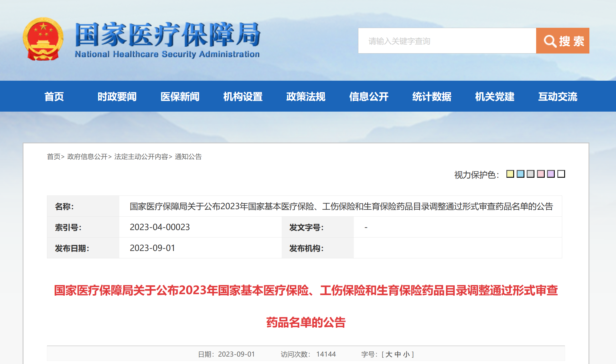
Task: Click the orange 搜索 search button
Action: [562, 41]
